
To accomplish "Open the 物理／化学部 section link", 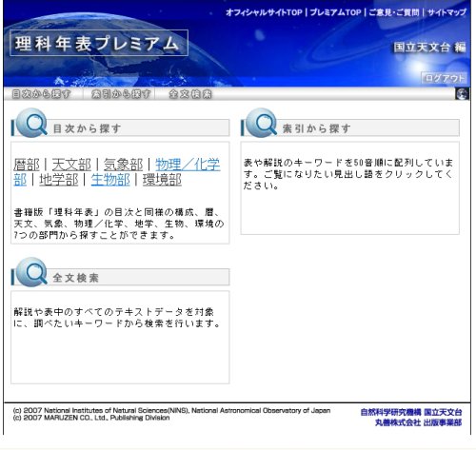I will (188, 165).
